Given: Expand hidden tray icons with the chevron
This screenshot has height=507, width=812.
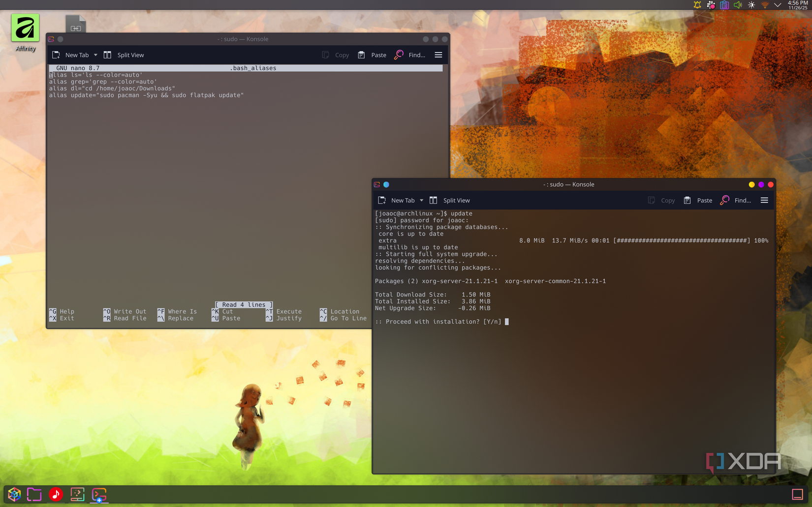Looking at the screenshot, I should click(778, 5).
